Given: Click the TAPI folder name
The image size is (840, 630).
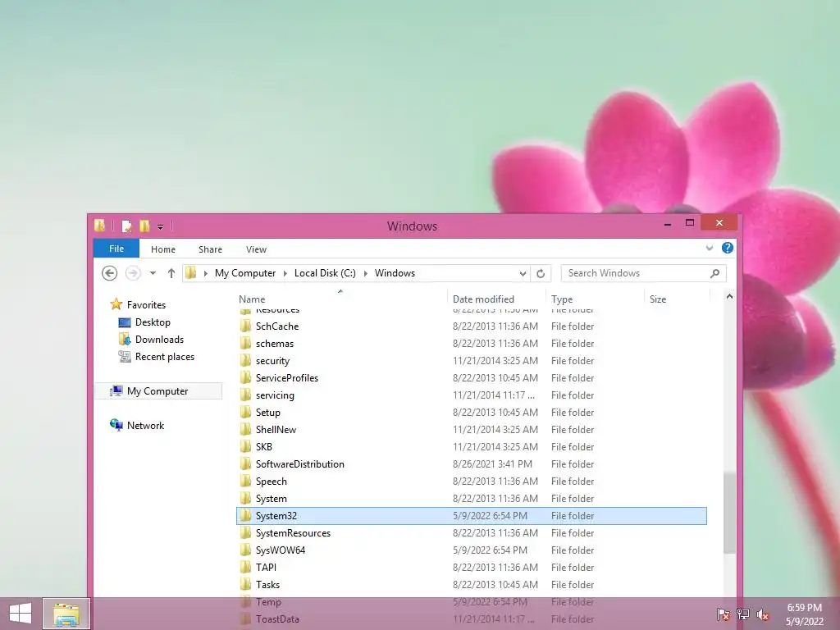Looking at the screenshot, I should pos(266,568).
